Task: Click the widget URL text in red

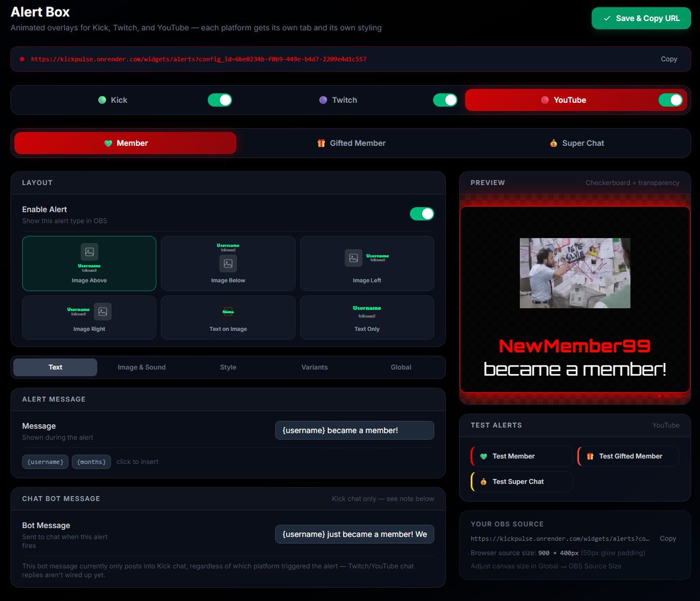Action: pos(198,59)
